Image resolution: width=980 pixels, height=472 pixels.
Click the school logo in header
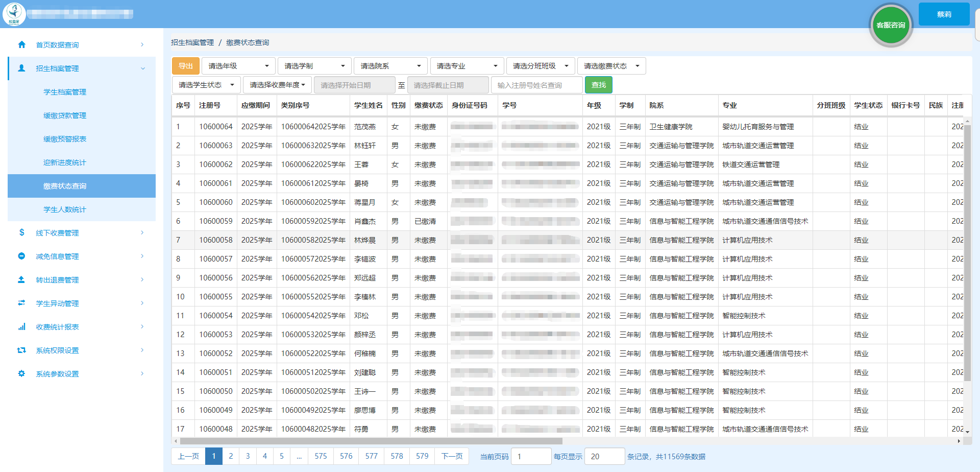click(14, 14)
